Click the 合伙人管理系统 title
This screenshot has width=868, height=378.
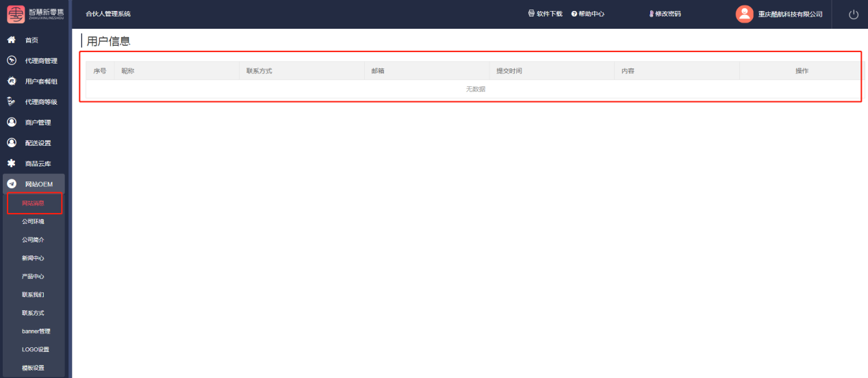click(x=108, y=14)
